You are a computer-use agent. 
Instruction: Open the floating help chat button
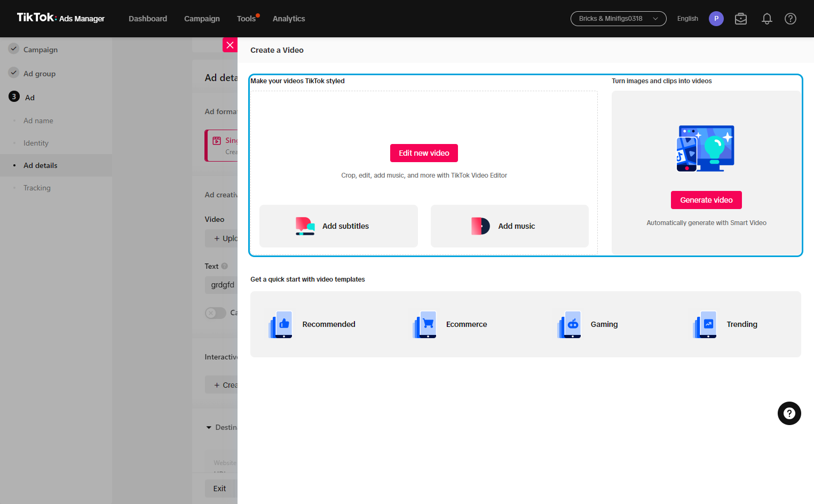pos(789,413)
